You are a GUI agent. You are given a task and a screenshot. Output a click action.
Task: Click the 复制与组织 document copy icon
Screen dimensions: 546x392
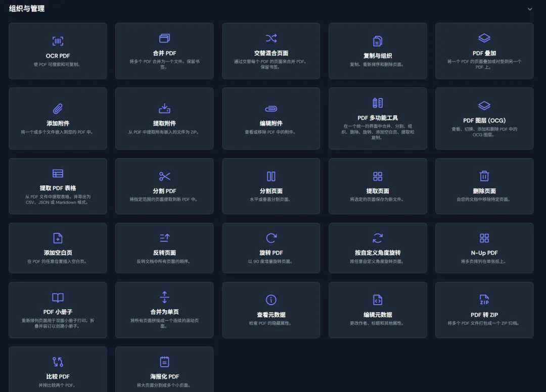click(378, 41)
